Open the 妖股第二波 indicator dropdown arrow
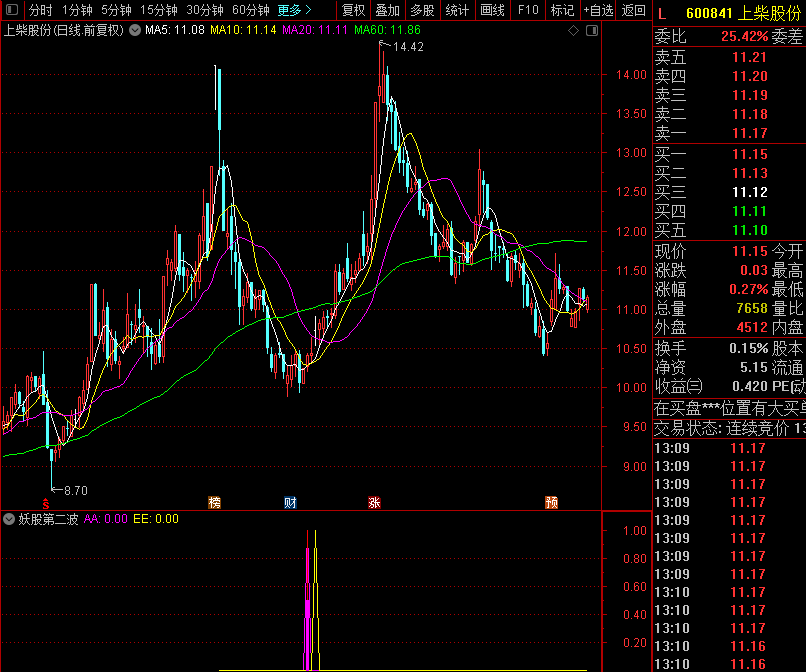 tap(9, 519)
